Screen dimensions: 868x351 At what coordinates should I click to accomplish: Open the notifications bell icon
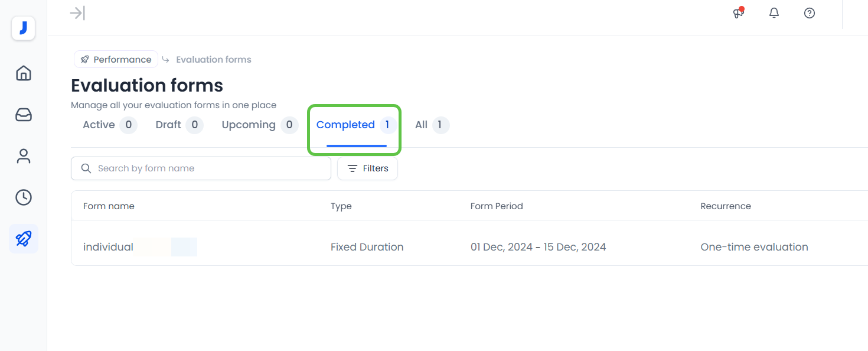[x=774, y=13]
